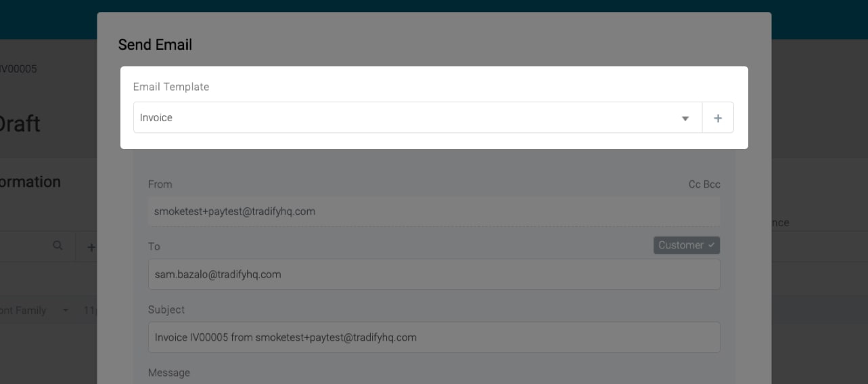Click the Email Template label

point(171,87)
